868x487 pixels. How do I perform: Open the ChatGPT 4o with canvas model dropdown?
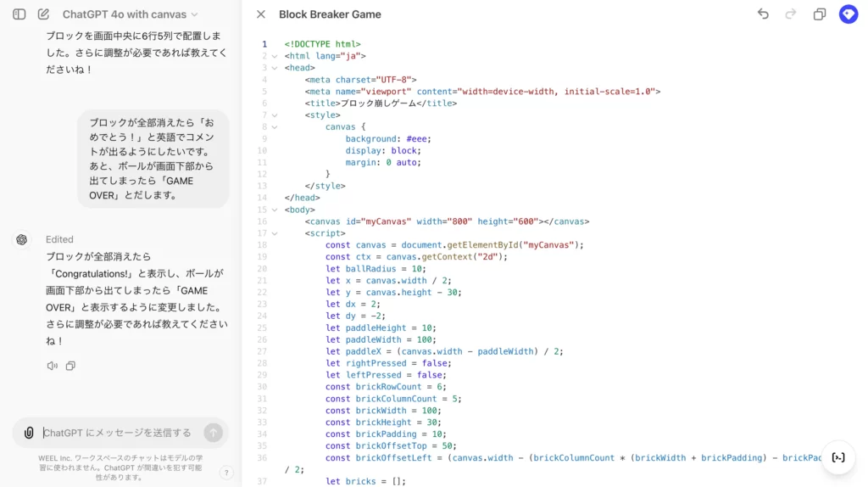[130, 14]
